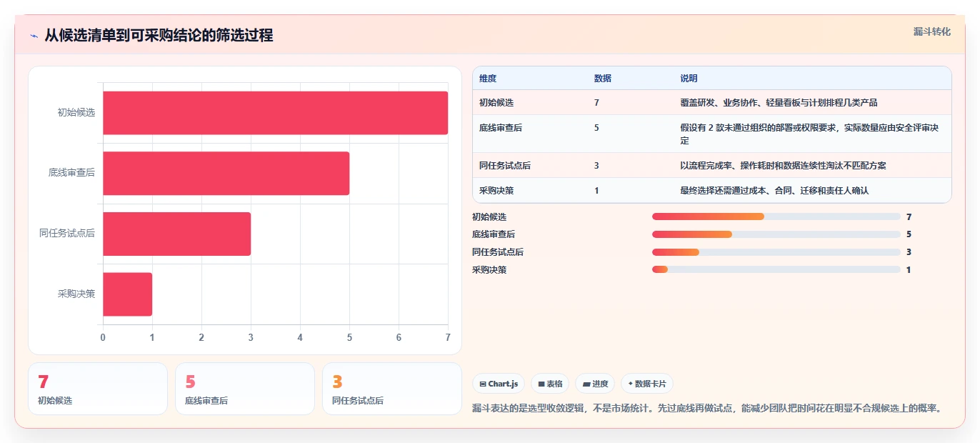Click the 底线审查后 y-axis label in the chart

71,173
